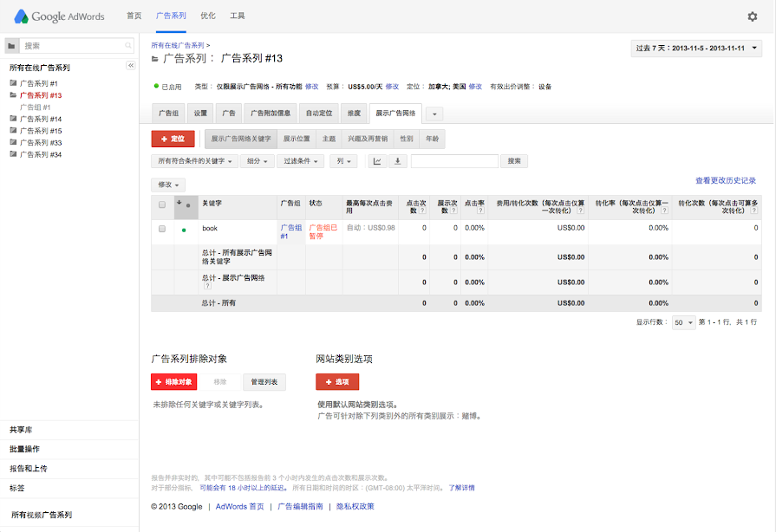Click the keyword search input field
The width and height of the screenshot is (776, 532).
click(454, 161)
